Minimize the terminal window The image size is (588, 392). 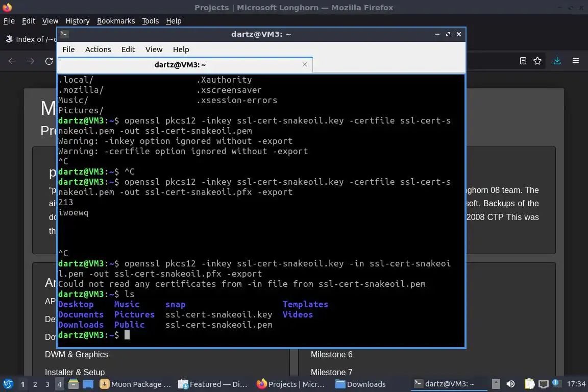click(x=437, y=34)
